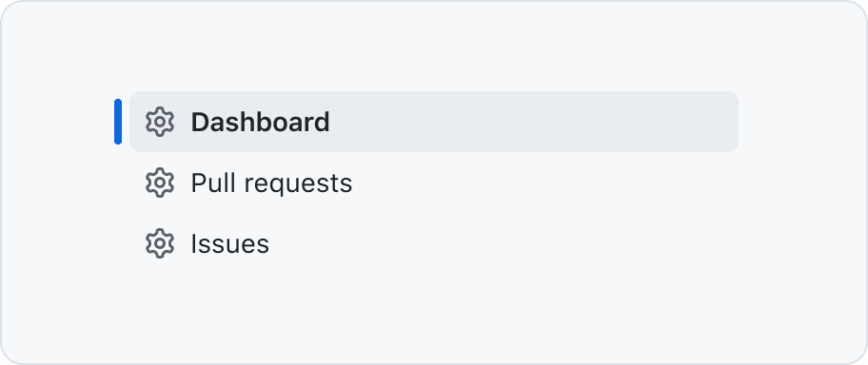Switch navigation to Issues
868x365 pixels.
pos(434,243)
